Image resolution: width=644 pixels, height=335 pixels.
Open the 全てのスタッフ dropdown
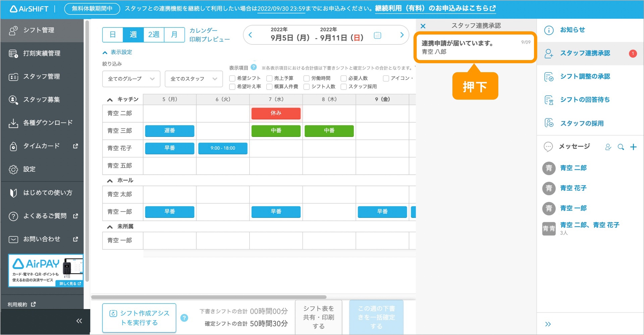coord(194,79)
